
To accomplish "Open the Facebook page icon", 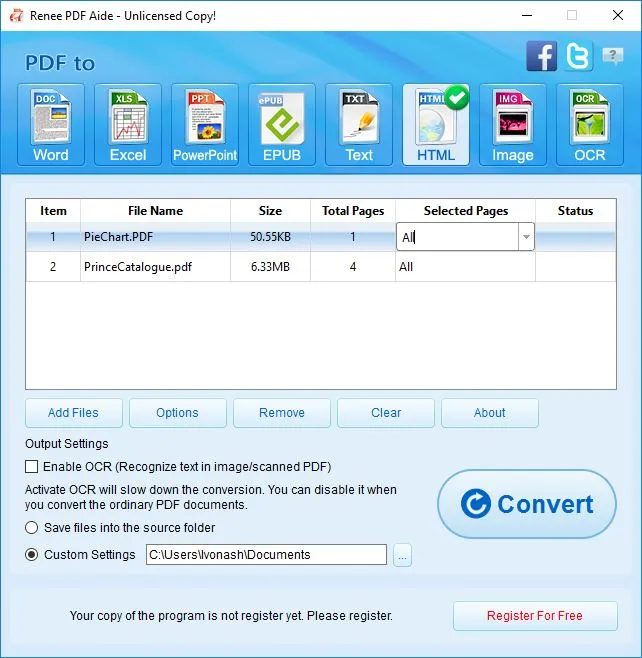I will 542,56.
